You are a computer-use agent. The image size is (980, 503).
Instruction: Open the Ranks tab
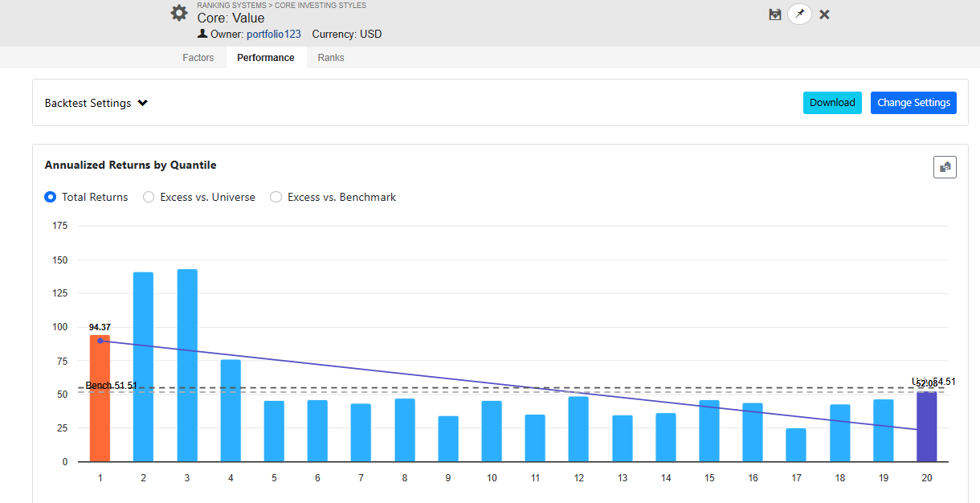331,58
